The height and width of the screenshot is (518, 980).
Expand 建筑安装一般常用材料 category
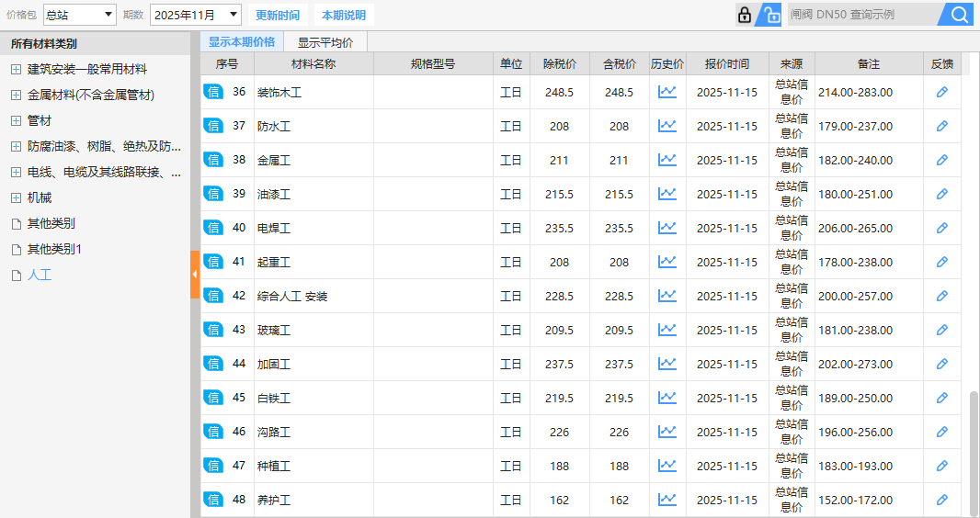pos(17,69)
